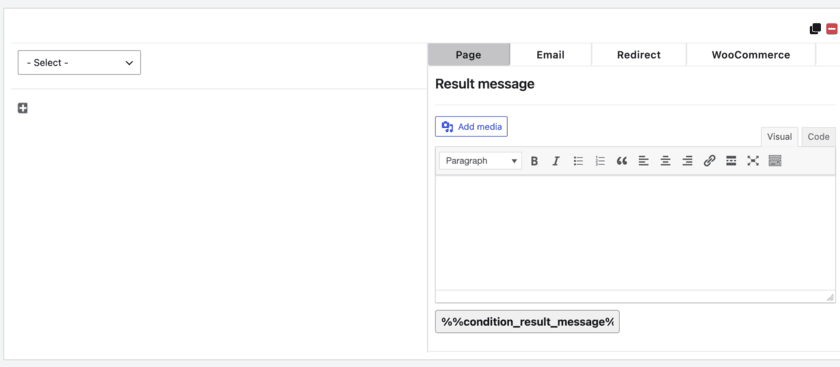Apply blockquote formatting
Image resolution: width=840 pixels, height=367 pixels.
(x=622, y=161)
